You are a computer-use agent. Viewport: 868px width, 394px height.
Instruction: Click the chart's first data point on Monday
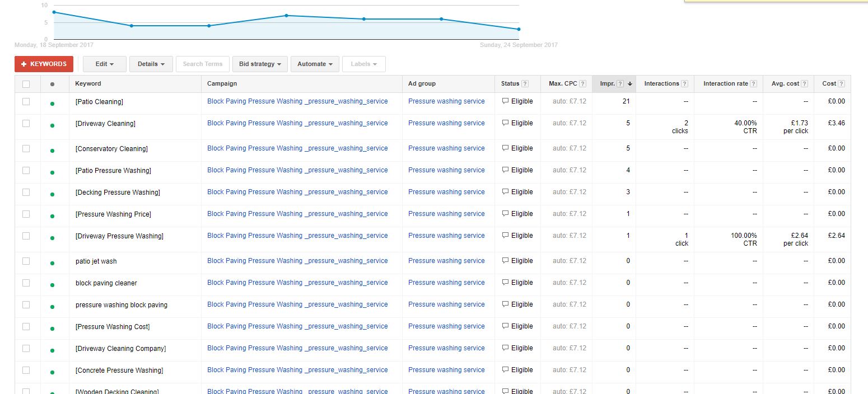[x=54, y=12]
